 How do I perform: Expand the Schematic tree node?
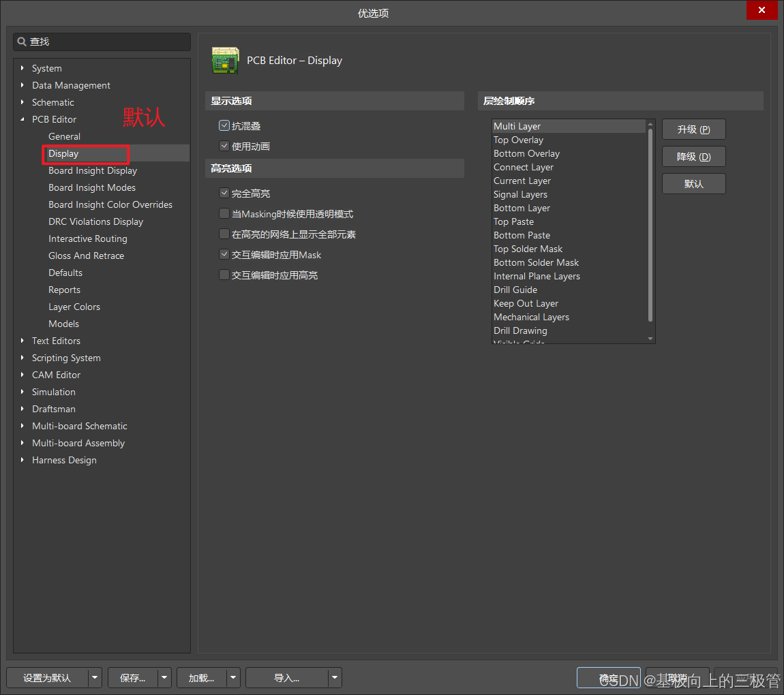(x=22, y=102)
